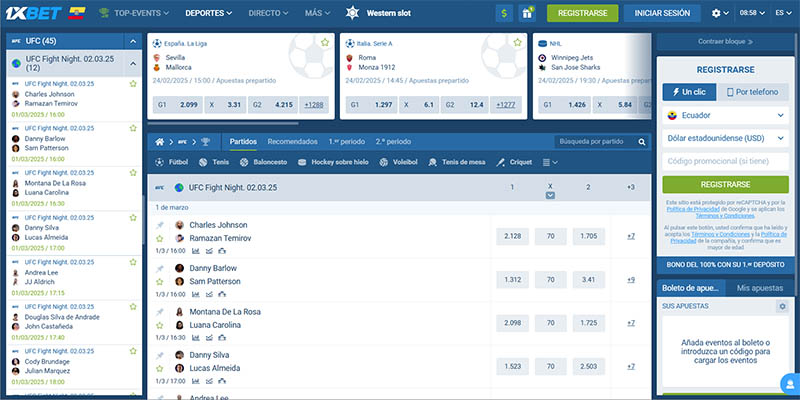Image resolution: width=800 pixels, height=400 pixels.
Task: Select the Fútbol sport filter
Action: click(171, 162)
